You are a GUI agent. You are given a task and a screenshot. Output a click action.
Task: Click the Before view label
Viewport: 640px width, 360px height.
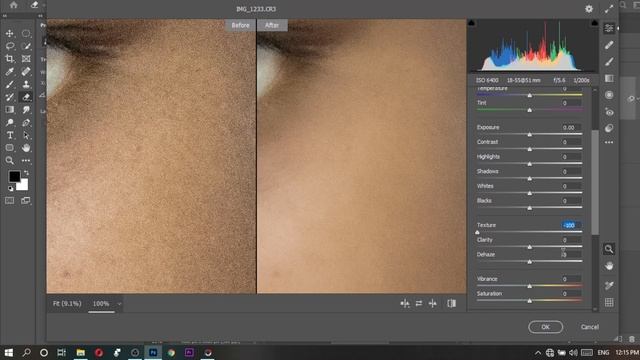240,25
